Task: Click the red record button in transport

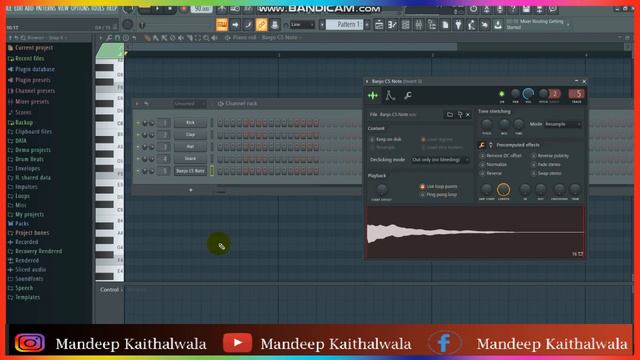Action: (184, 9)
